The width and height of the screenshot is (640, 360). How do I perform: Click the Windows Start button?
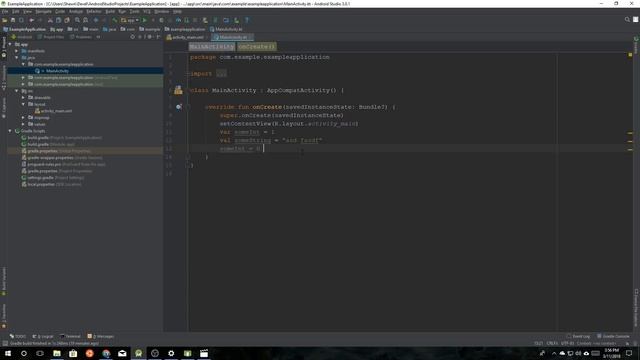coord(8,353)
